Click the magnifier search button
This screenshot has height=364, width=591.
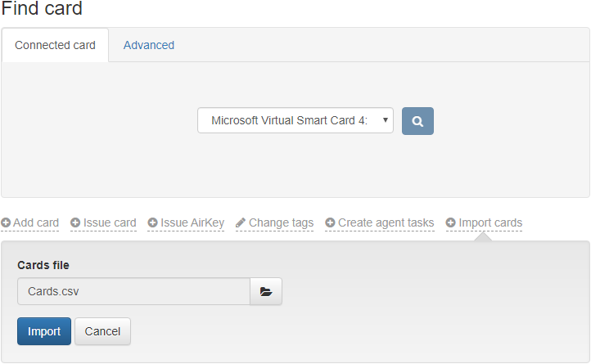pyautogui.click(x=417, y=121)
